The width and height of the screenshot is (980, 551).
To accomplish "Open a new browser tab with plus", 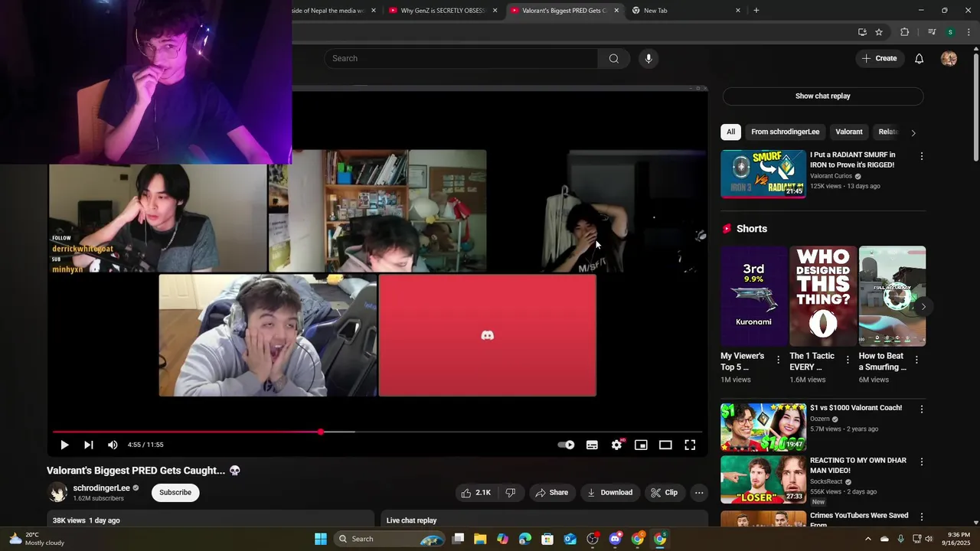I will [x=756, y=11].
